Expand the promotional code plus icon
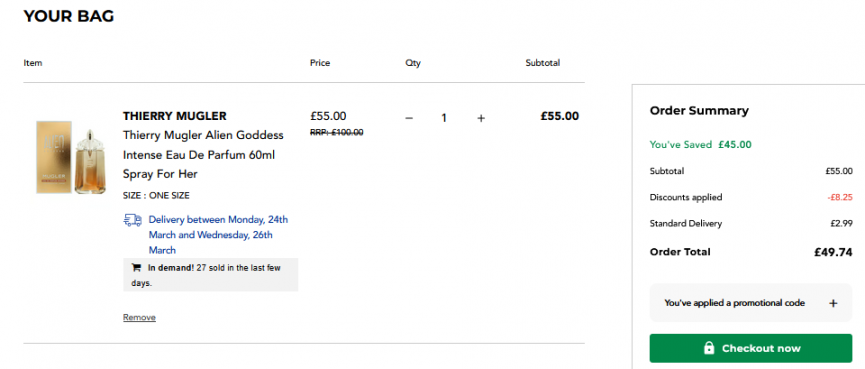Viewport: 865px width, 369px height. [833, 303]
